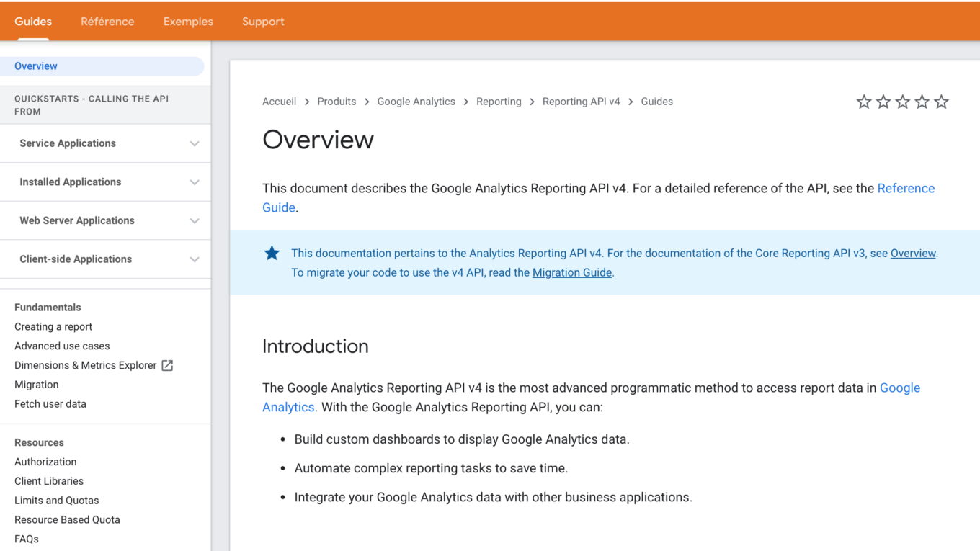Open the Support tab
The width and height of the screenshot is (980, 551).
click(x=263, y=22)
